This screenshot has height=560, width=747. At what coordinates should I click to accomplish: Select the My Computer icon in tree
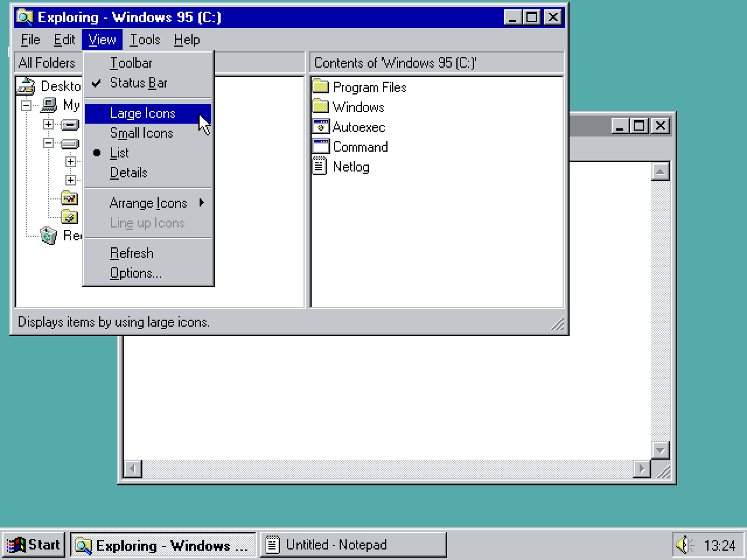point(48,105)
